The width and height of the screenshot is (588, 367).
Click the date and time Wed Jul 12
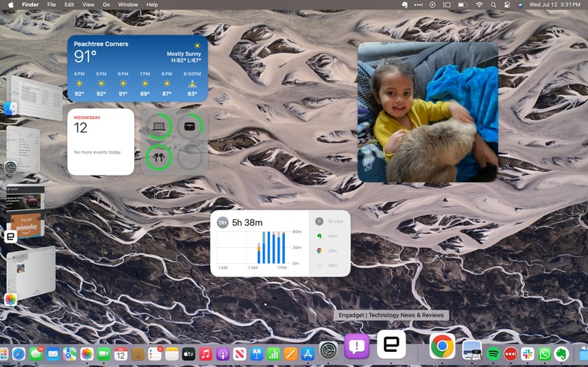coord(555,5)
